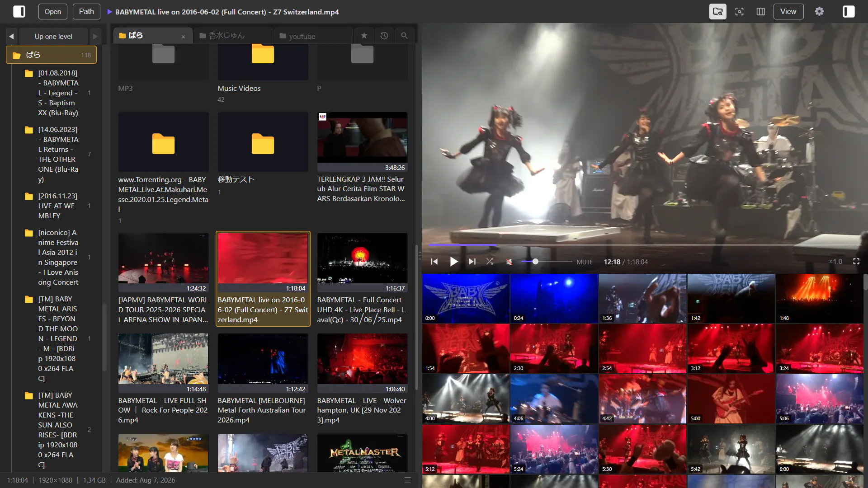Click Up one level button

(x=53, y=36)
